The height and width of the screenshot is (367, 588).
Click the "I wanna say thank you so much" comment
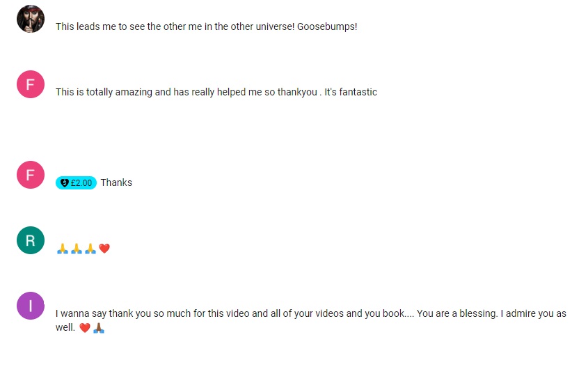(311, 320)
